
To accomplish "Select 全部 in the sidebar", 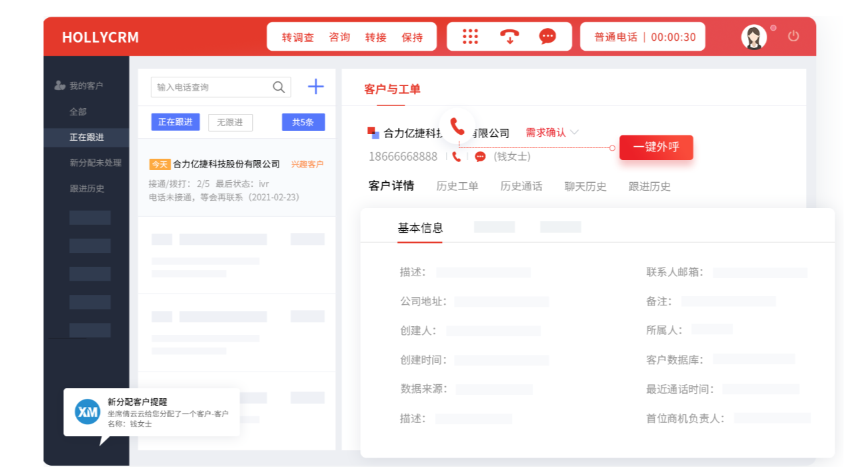I will 78,111.
